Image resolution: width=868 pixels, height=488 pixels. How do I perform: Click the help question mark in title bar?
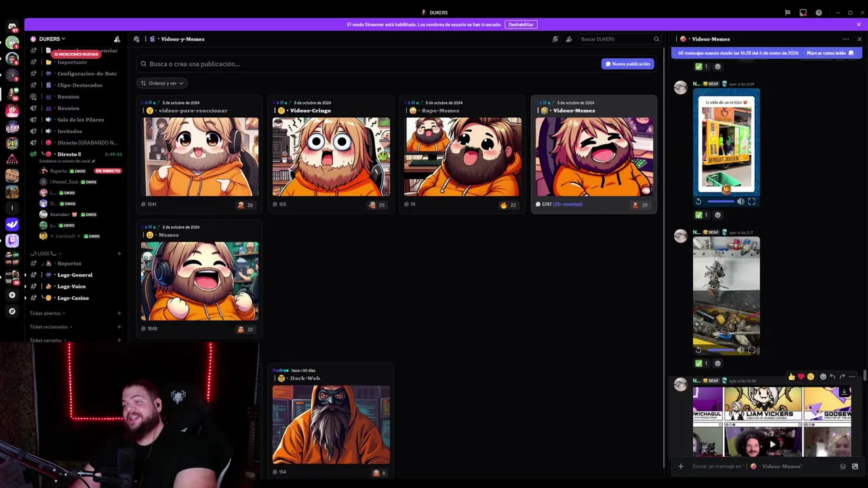[818, 12]
